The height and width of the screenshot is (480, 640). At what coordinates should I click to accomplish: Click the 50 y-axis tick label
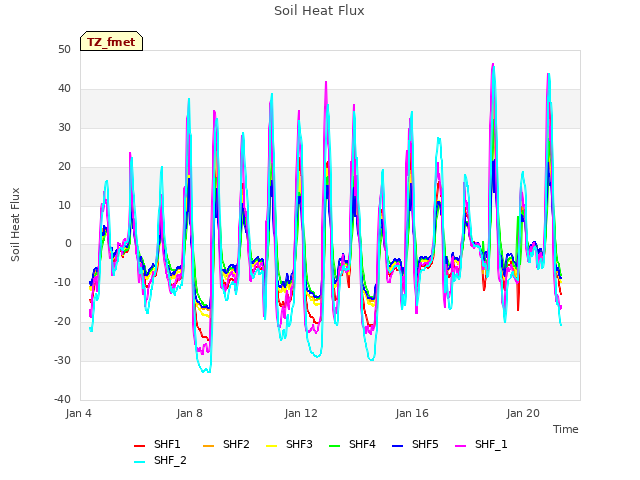(64, 50)
